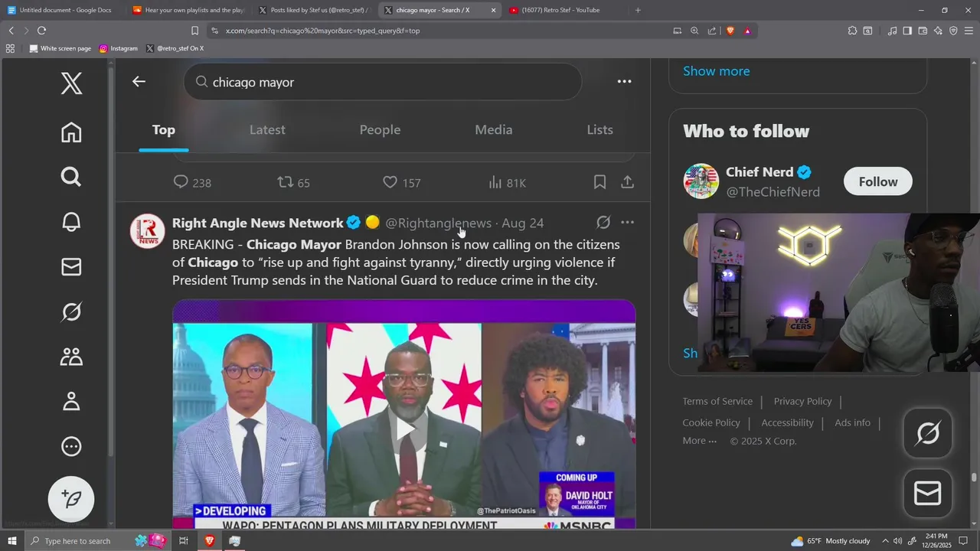Click the chicago mayor search field
This screenshot has height=551, width=980.
383,82
